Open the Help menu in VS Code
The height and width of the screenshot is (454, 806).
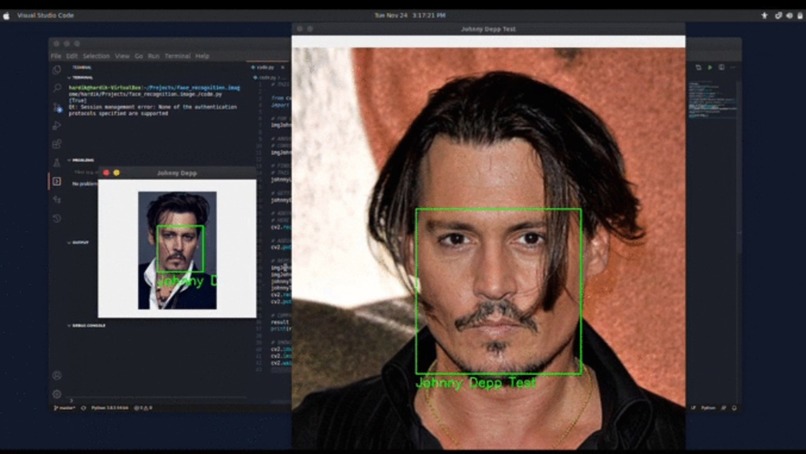(203, 56)
